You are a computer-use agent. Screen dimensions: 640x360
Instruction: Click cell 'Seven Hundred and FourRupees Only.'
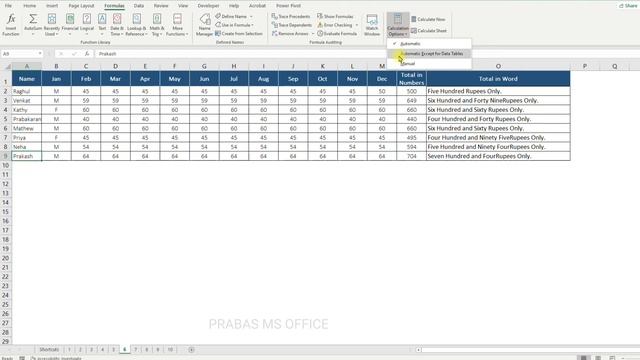tap(498, 156)
